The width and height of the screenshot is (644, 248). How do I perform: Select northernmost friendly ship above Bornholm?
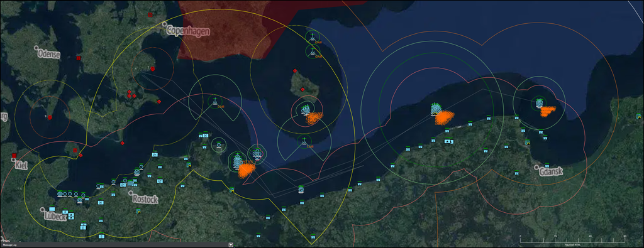[x=313, y=37]
